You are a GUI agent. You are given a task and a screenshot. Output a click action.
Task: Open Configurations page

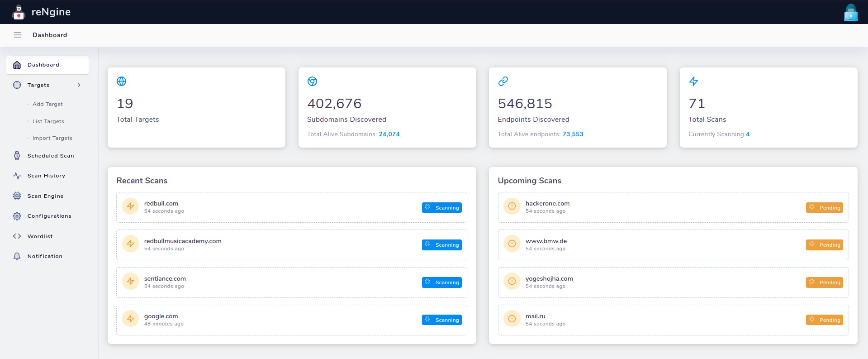(47, 216)
